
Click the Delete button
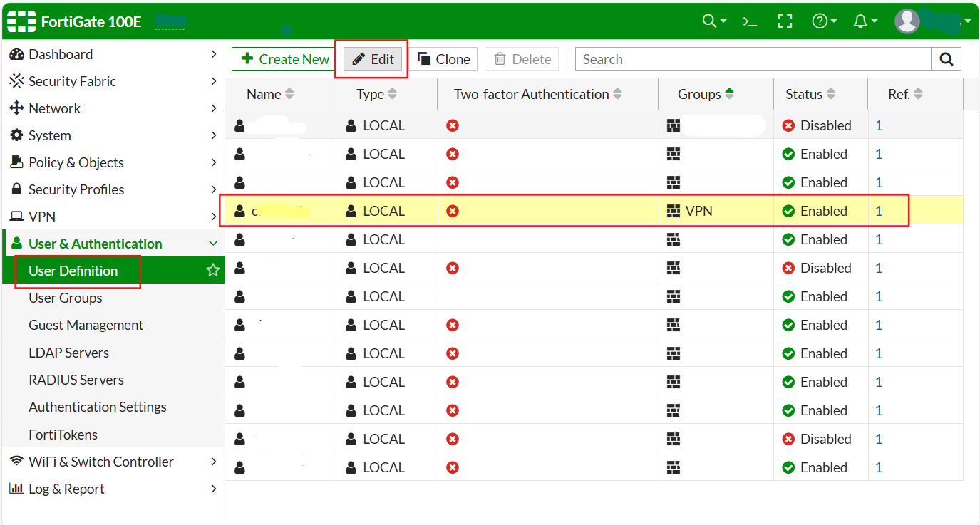pos(522,59)
